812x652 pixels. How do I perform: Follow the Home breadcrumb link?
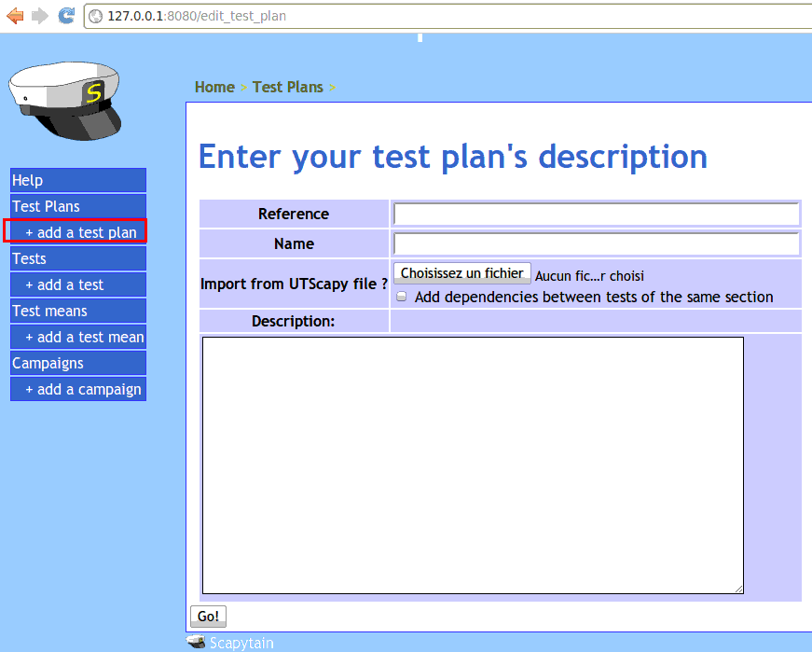point(214,87)
